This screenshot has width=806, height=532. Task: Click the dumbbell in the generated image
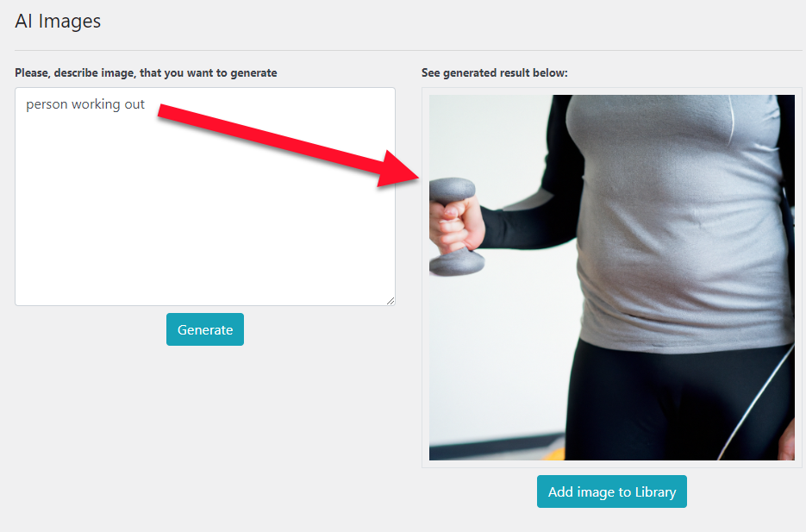[454, 227]
